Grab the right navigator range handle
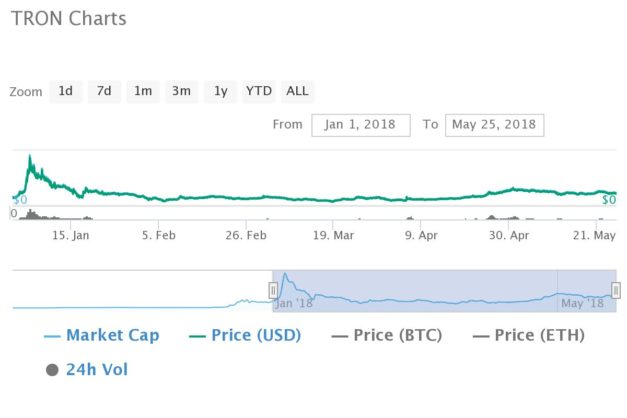Image resolution: width=627 pixels, height=418 pixels. click(616, 290)
